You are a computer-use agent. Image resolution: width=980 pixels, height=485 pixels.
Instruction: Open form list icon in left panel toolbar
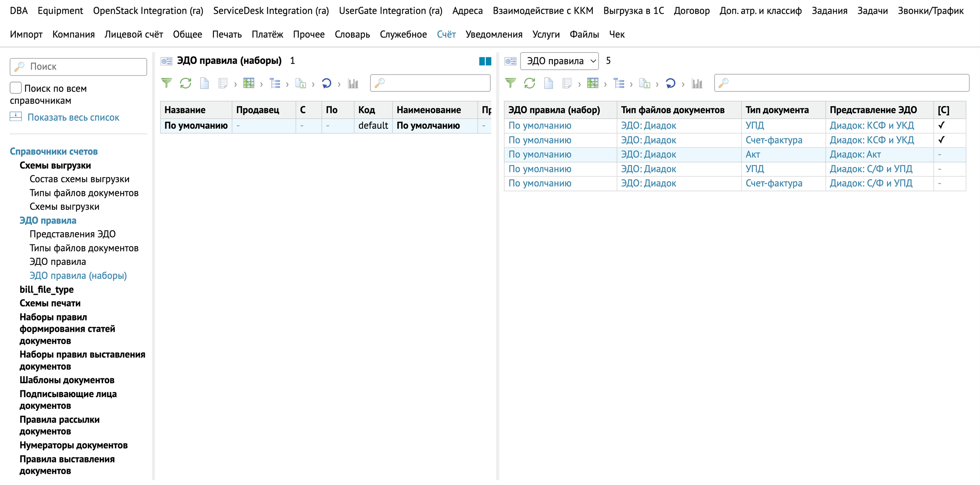[223, 83]
